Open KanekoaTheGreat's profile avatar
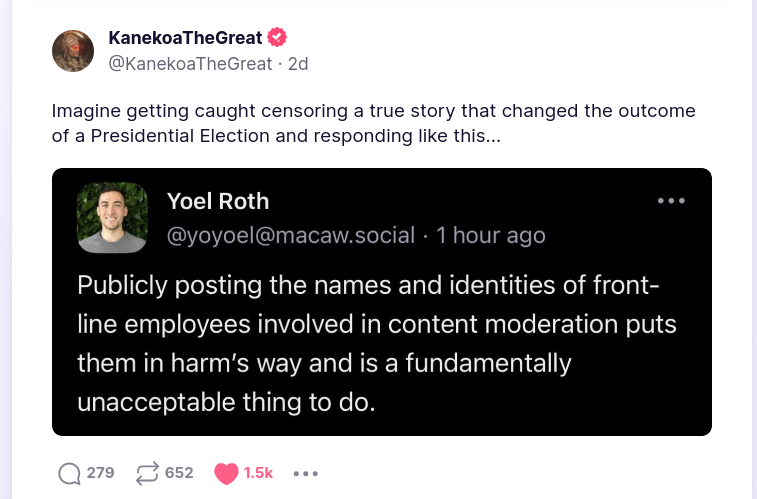 (73, 50)
